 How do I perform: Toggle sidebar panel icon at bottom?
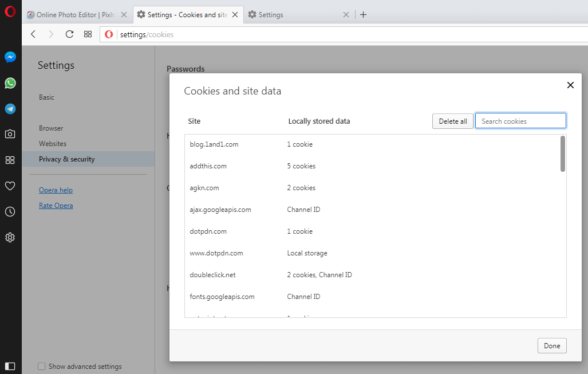point(10,366)
